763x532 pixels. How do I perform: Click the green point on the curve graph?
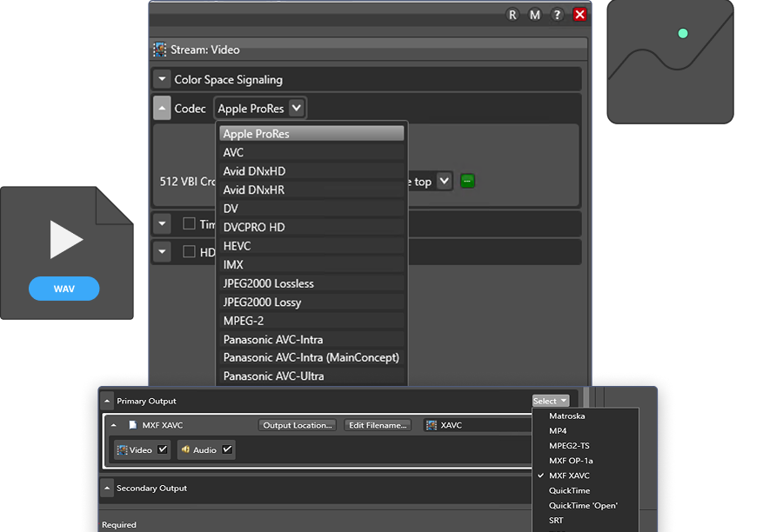coord(683,33)
